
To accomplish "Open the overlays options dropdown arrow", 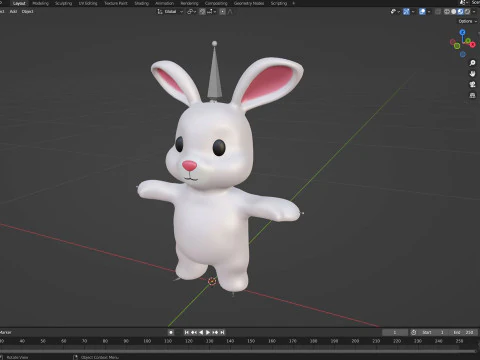I will coord(429,12).
